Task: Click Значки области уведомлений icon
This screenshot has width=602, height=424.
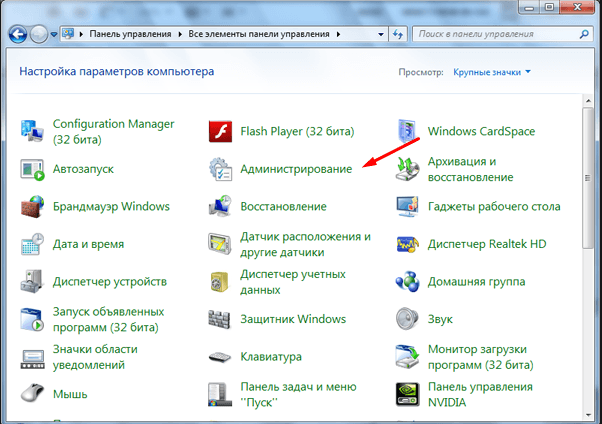Action: click(33, 359)
